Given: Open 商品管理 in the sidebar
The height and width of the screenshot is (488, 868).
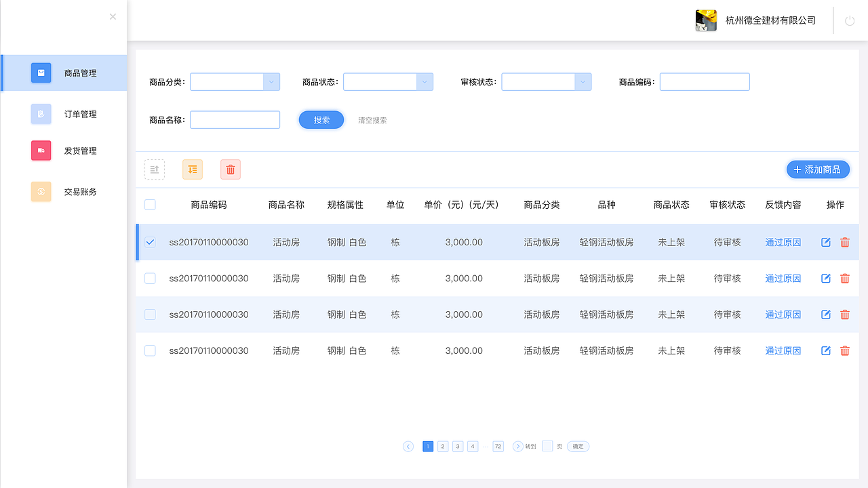Looking at the screenshot, I should click(64, 73).
